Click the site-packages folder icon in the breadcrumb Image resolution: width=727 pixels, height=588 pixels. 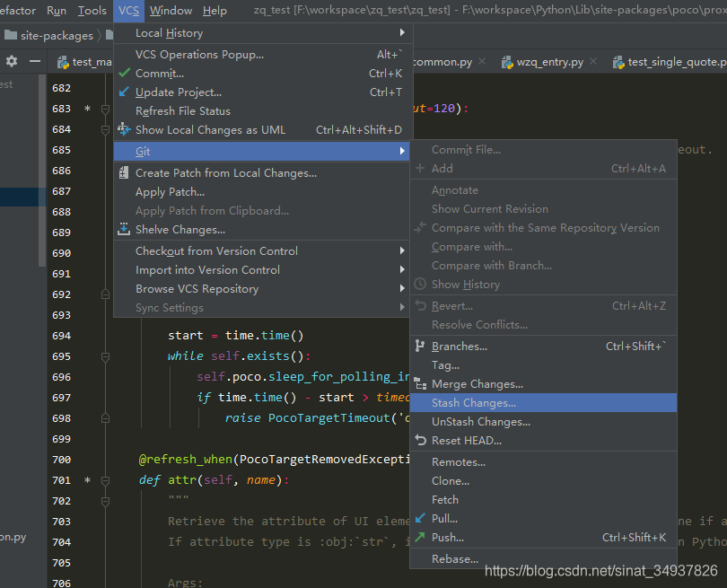10,35
